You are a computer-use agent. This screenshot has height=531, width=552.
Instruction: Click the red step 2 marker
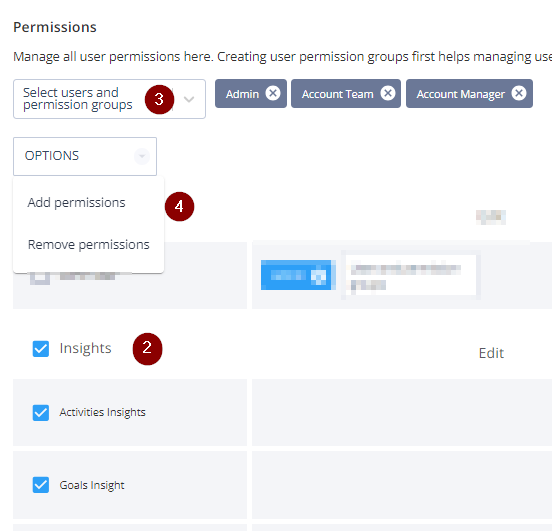147,349
